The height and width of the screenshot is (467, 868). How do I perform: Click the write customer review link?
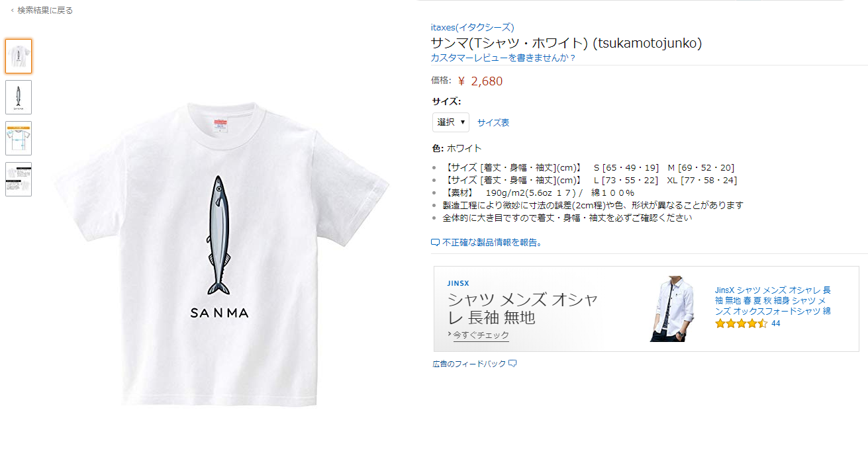tap(503, 58)
